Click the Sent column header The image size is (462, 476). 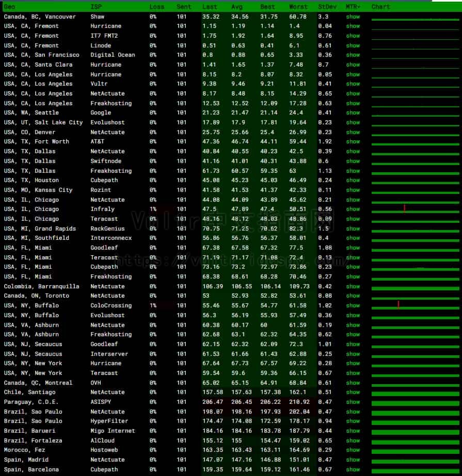click(x=184, y=7)
